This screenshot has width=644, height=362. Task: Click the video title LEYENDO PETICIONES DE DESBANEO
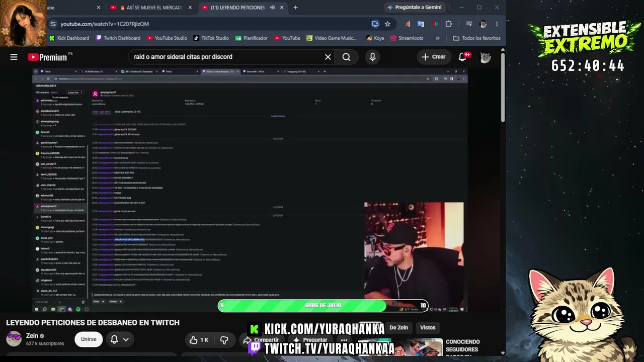[93, 323]
